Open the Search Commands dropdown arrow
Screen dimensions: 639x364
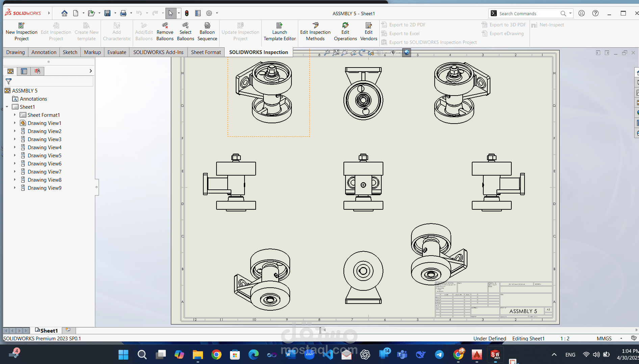[570, 14]
